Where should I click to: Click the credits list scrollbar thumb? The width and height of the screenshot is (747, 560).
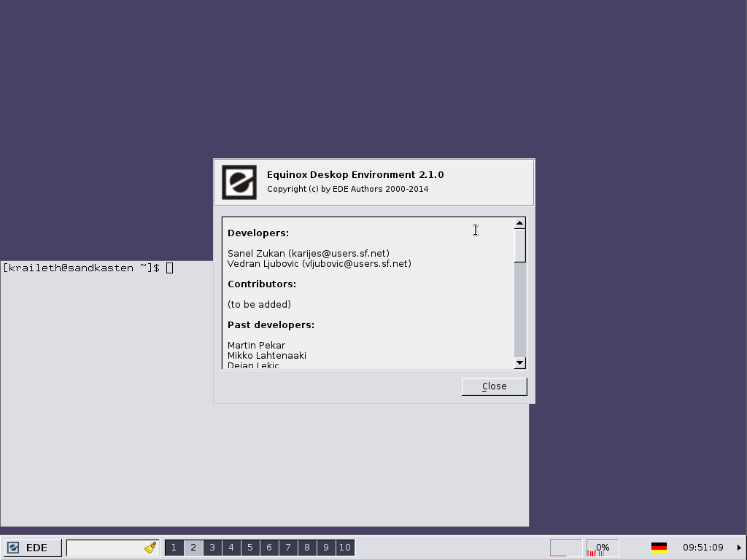(519, 246)
